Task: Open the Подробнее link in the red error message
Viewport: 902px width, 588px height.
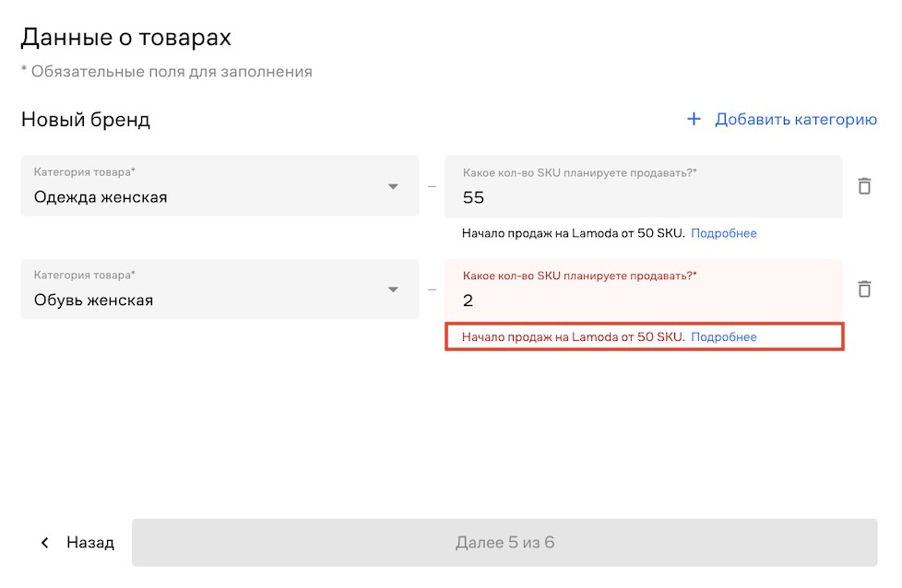Action: pos(723,337)
